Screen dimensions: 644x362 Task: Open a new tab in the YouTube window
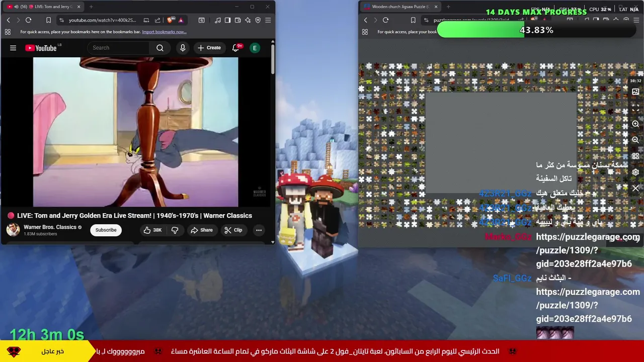click(x=91, y=7)
